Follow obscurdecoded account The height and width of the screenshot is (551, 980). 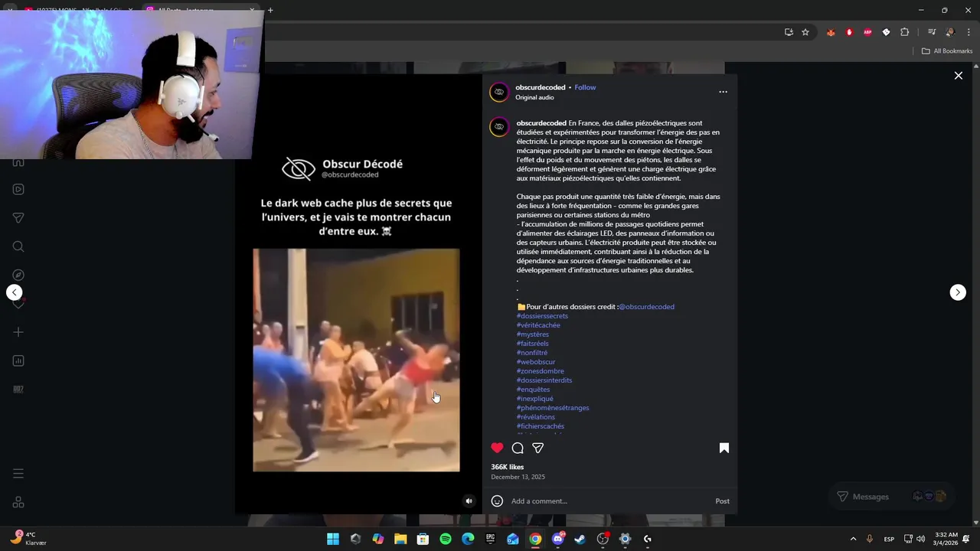coord(585,87)
